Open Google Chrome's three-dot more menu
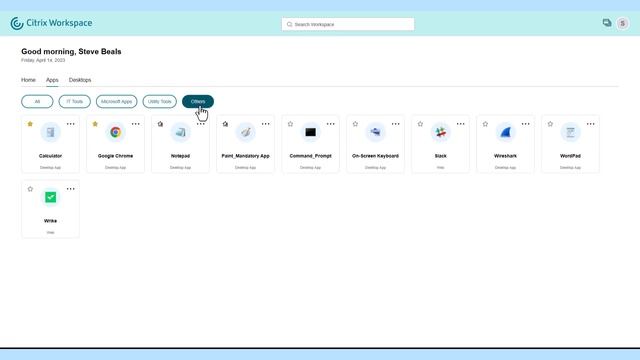The height and width of the screenshot is (360, 640). (136, 124)
